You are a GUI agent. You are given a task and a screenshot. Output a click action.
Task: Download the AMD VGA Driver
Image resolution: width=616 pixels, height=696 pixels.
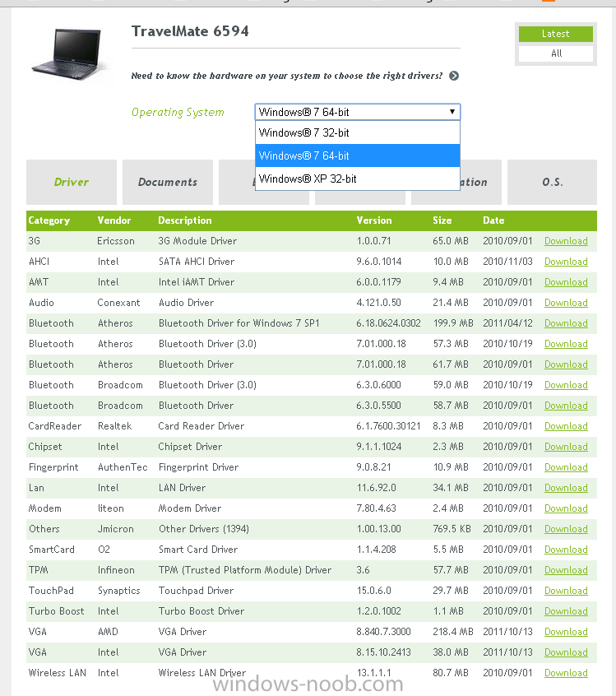(x=566, y=632)
